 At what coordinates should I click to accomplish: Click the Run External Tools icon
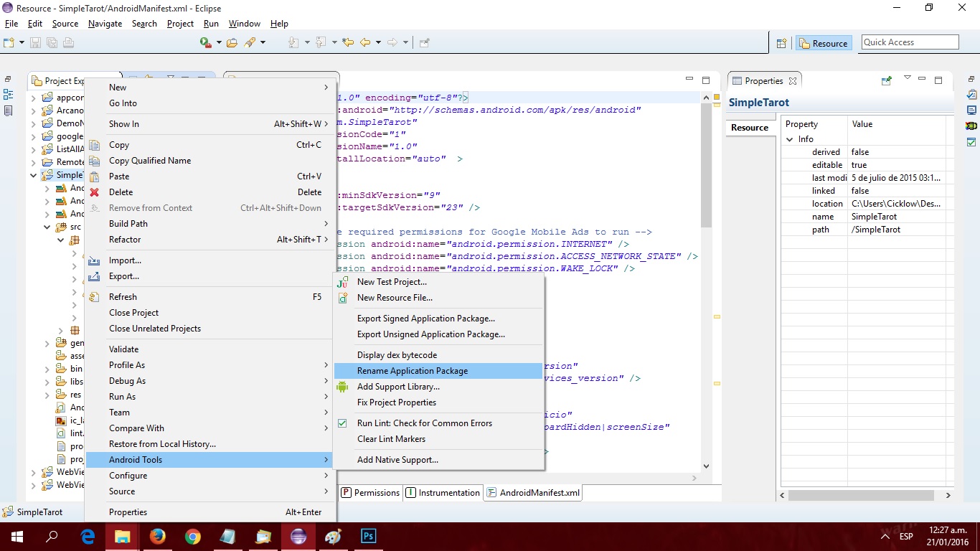[206, 42]
